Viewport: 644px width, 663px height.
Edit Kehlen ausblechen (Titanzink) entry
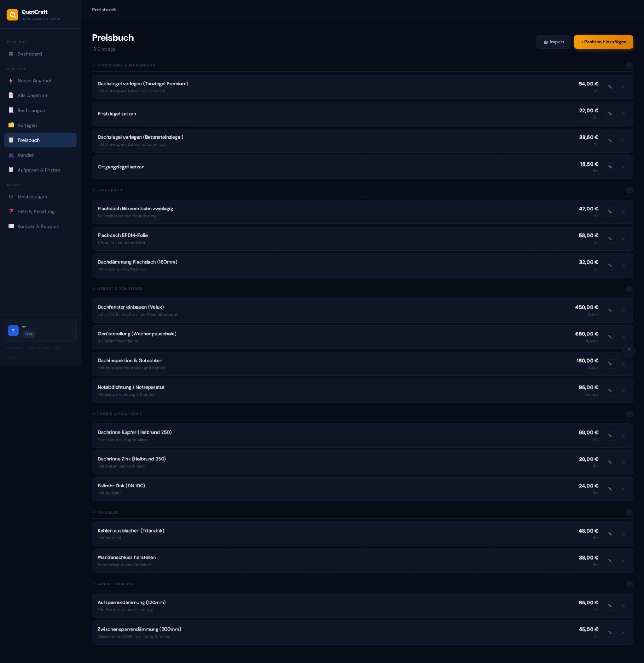[x=610, y=534]
